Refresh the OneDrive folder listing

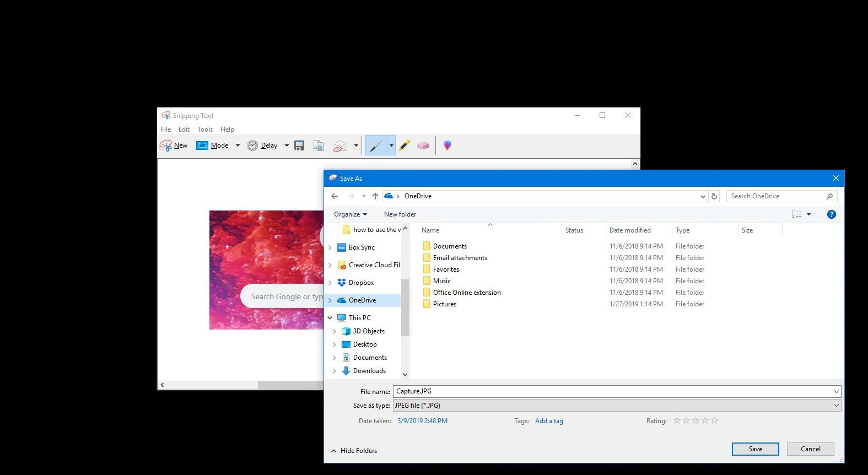[x=714, y=196]
